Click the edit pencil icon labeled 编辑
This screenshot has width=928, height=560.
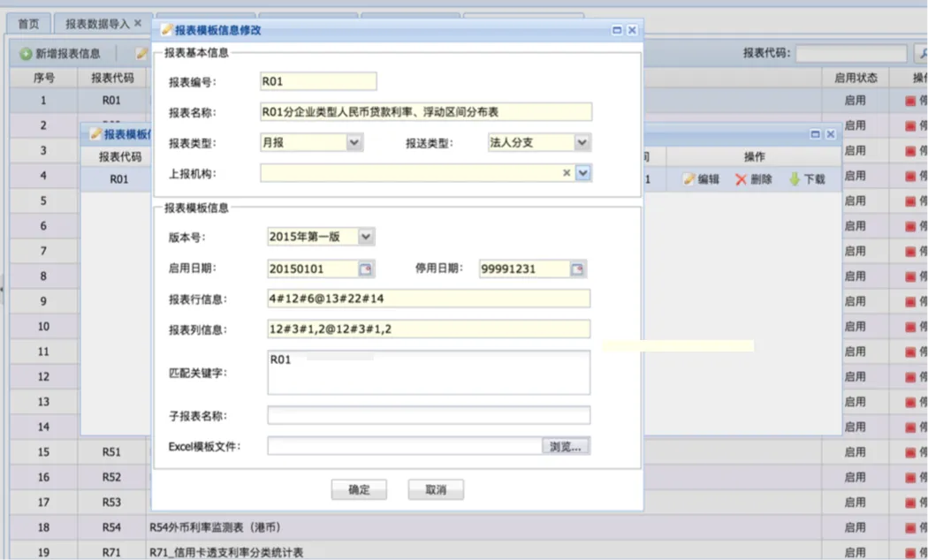pos(689,179)
